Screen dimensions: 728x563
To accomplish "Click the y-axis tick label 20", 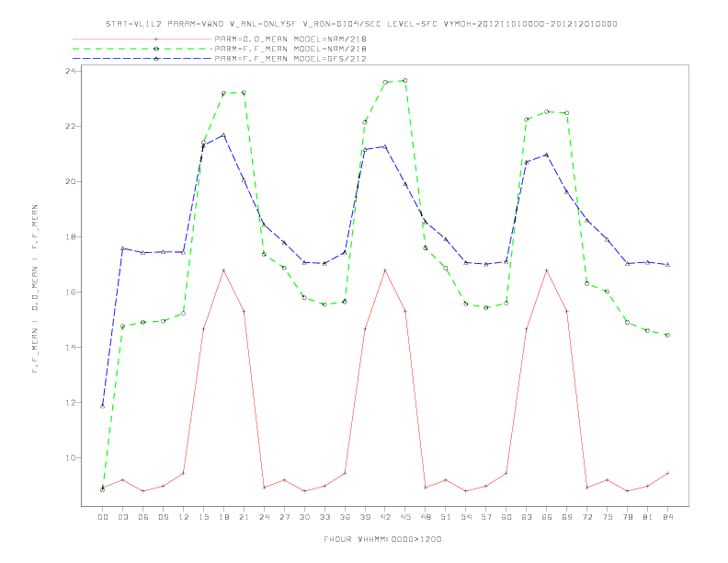I will tap(71, 181).
